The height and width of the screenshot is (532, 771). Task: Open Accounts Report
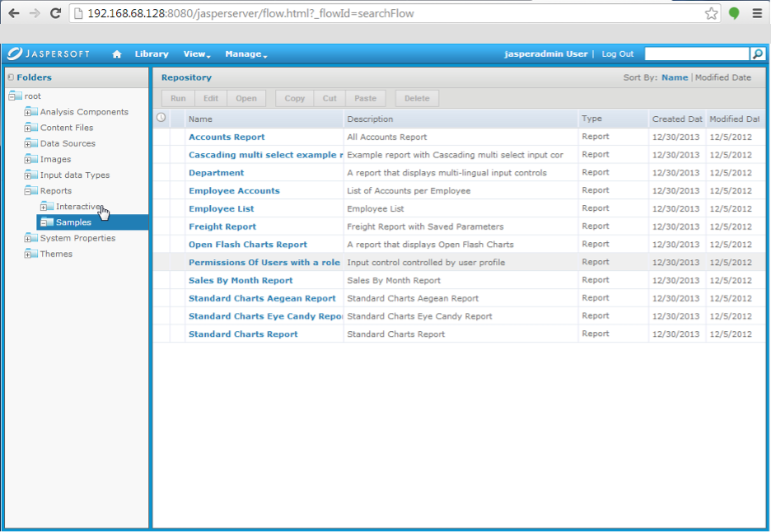[x=227, y=138]
